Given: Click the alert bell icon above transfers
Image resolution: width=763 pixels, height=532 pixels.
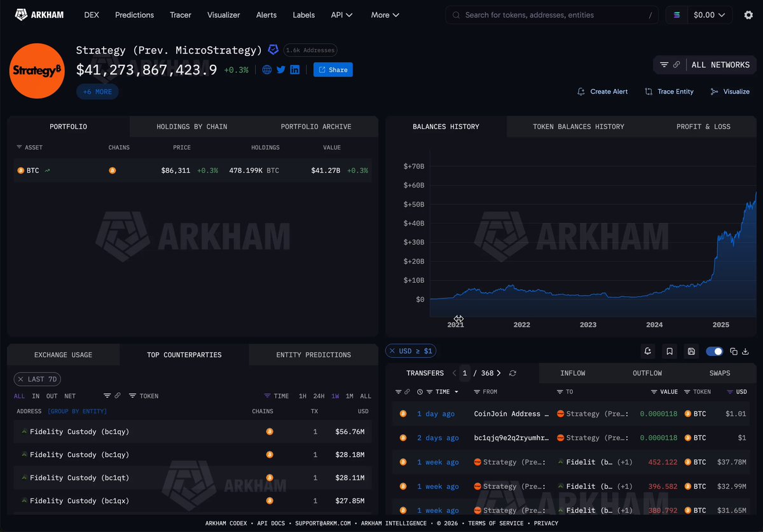Looking at the screenshot, I should (x=648, y=351).
